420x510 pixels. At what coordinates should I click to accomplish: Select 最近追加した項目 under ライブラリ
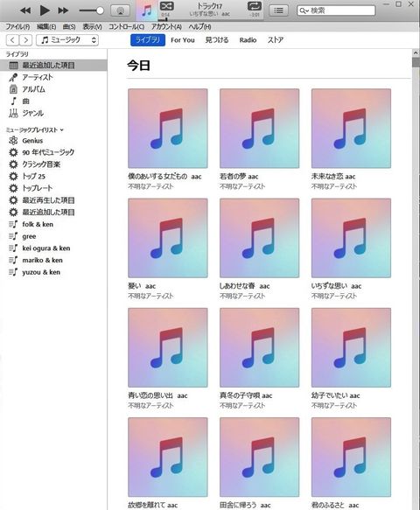pos(53,65)
